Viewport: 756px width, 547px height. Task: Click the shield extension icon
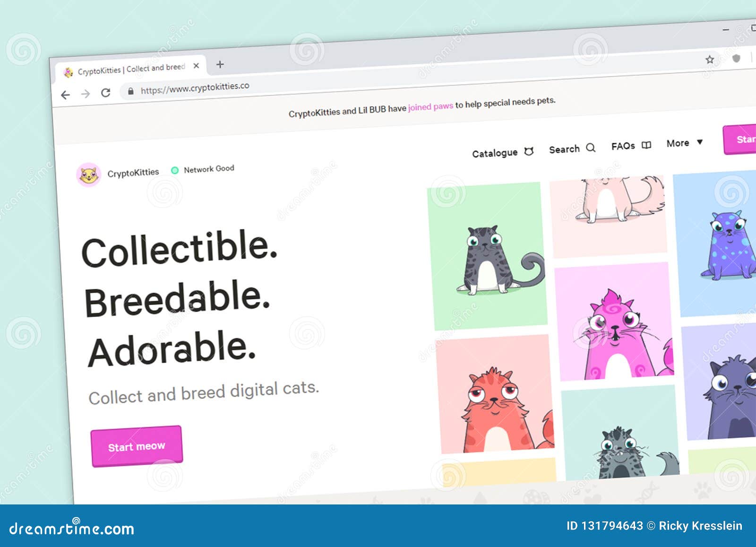[736, 58]
